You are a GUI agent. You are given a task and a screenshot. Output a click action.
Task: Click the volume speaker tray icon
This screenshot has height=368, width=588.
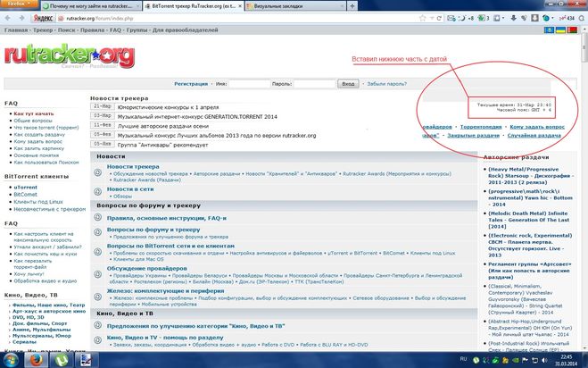click(x=544, y=361)
